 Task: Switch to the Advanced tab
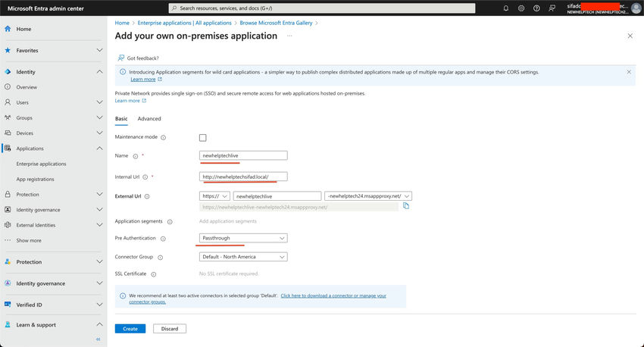tap(149, 119)
